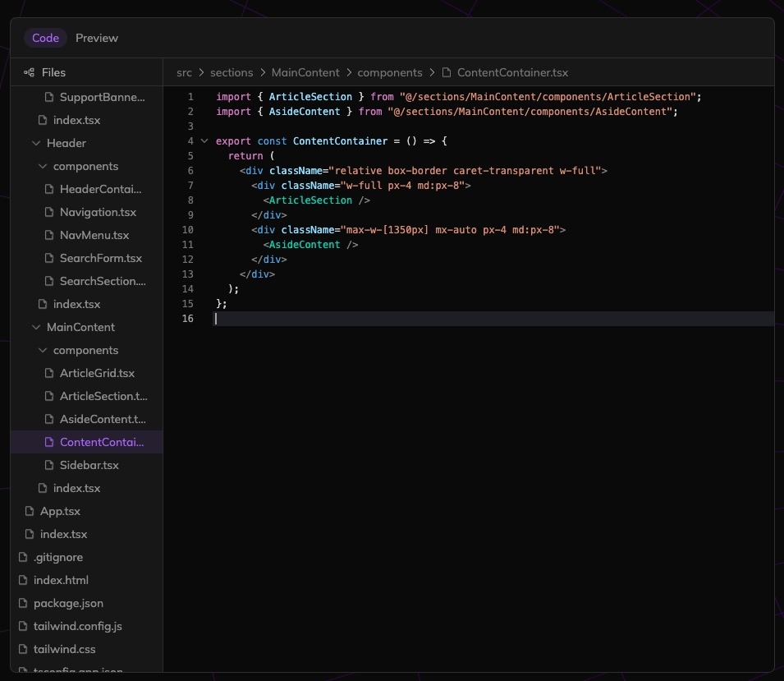
Task: Click the file icon next to .gitignore
Action: (23, 557)
